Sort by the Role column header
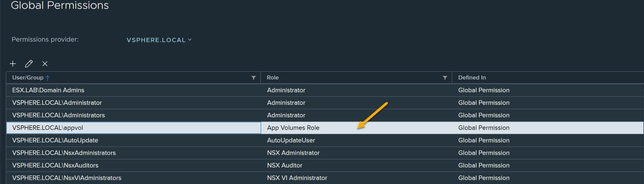Screen dimensions: 644x184 coord(273,77)
